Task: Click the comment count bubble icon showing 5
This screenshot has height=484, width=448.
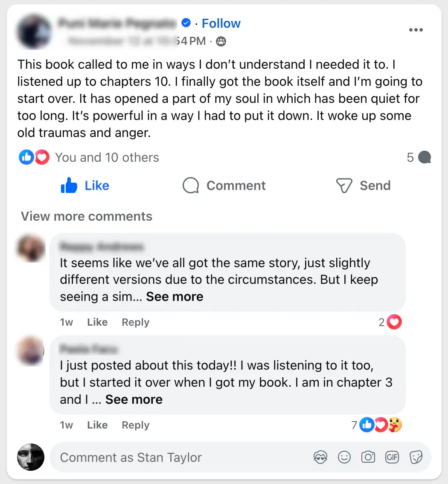Action: [425, 157]
